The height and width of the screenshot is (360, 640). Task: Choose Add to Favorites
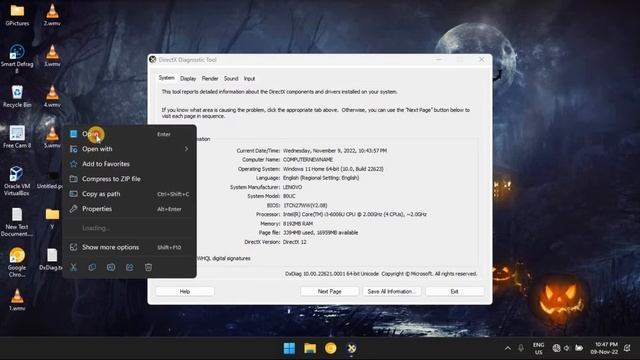click(129, 164)
